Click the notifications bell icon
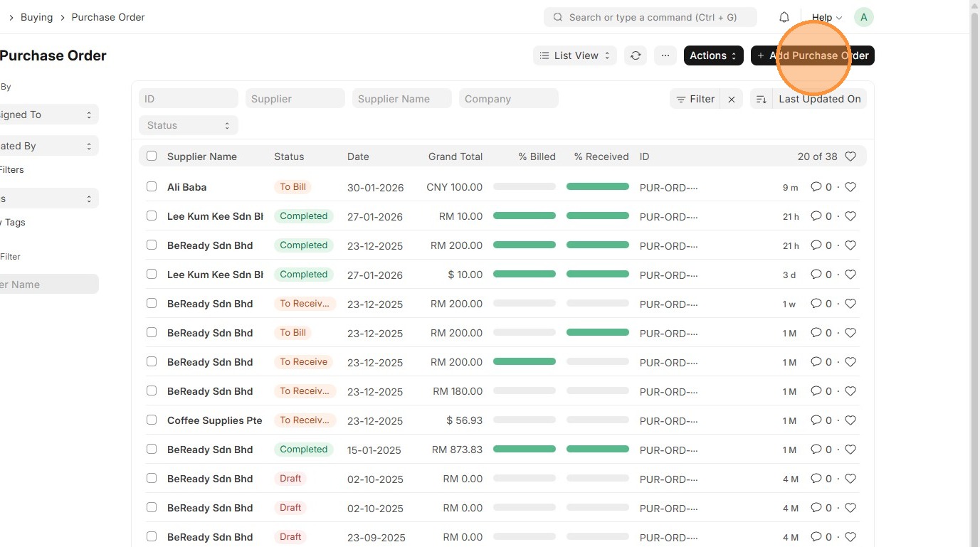This screenshot has width=980, height=547. click(x=784, y=17)
